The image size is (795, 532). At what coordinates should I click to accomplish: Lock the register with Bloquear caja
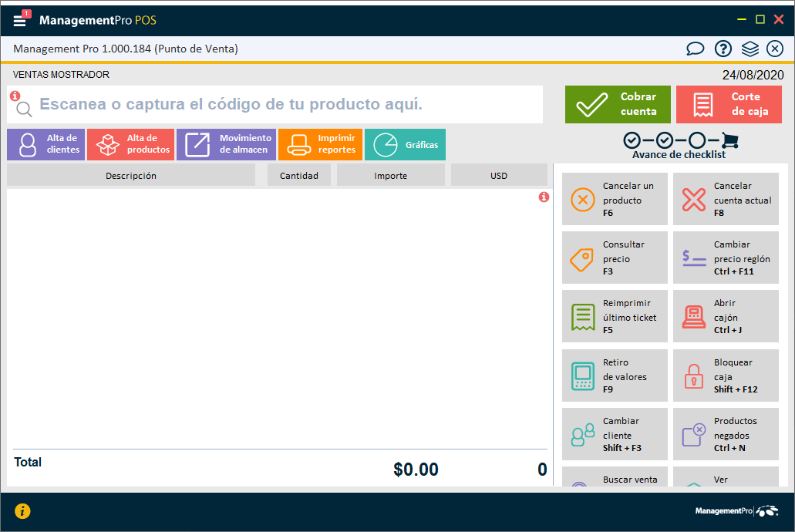pyautogui.click(x=726, y=375)
